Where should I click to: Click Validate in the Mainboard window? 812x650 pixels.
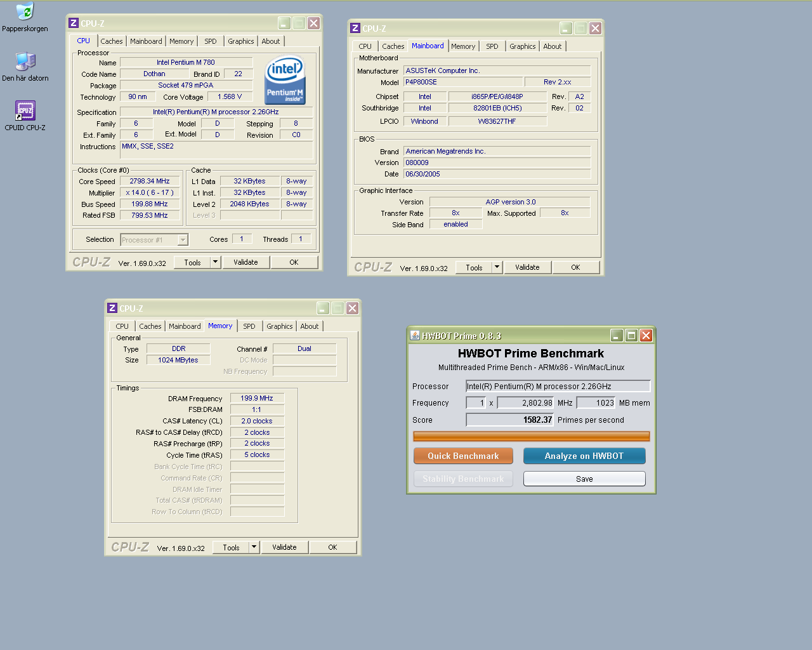[x=527, y=267]
